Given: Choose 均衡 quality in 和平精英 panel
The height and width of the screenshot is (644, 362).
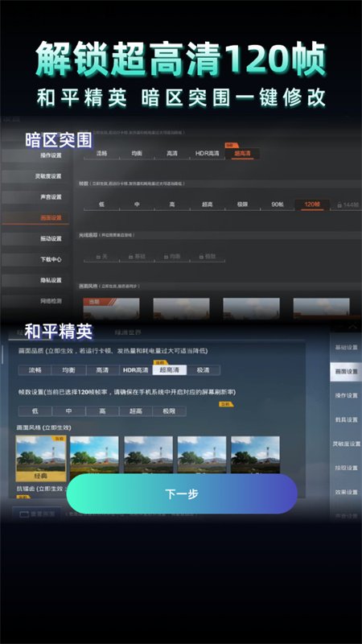Looking at the screenshot, I should click(68, 370).
